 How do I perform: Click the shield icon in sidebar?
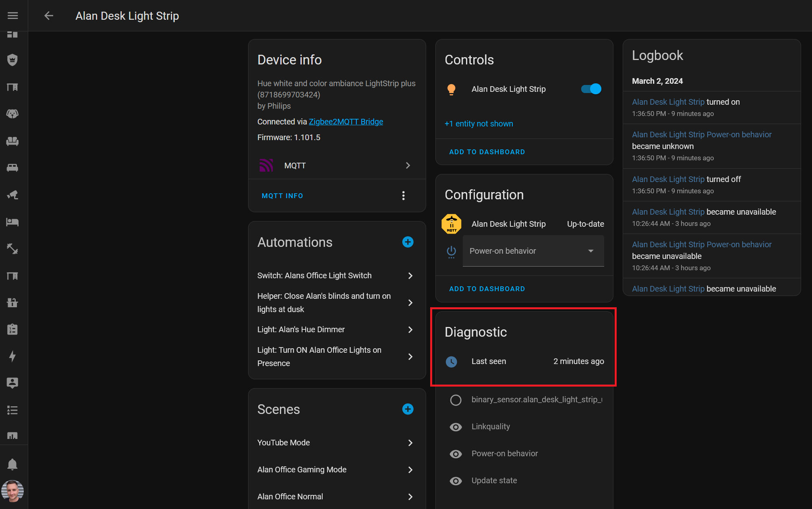pyautogui.click(x=12, y=60)
